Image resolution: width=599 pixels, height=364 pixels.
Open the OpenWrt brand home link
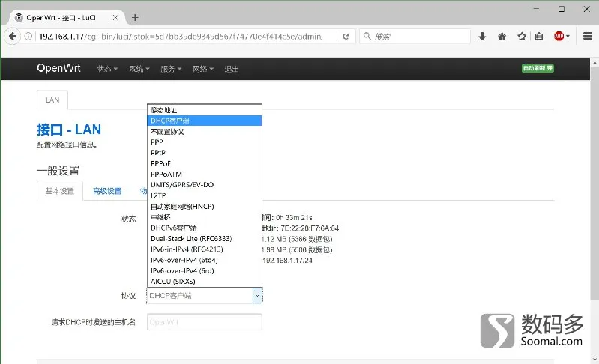coord(58,68)
